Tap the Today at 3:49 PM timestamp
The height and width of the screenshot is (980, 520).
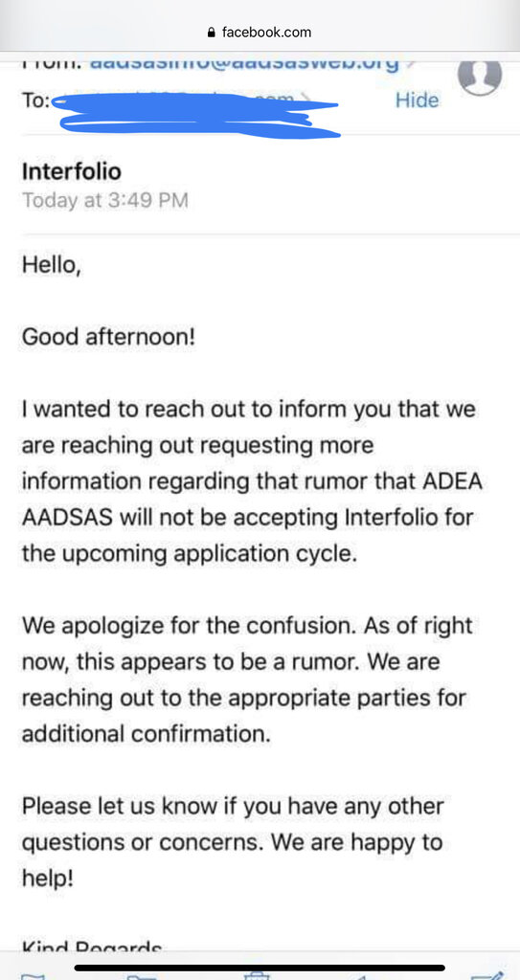tap(105, 201)
